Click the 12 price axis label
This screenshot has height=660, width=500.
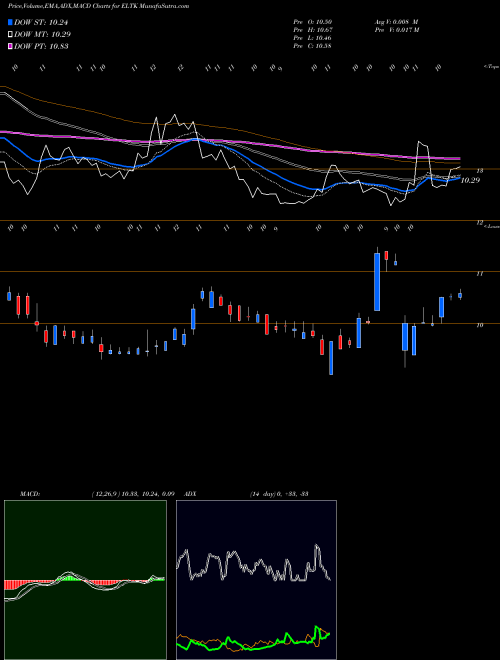pyautogui.click(x=479, y=223)
